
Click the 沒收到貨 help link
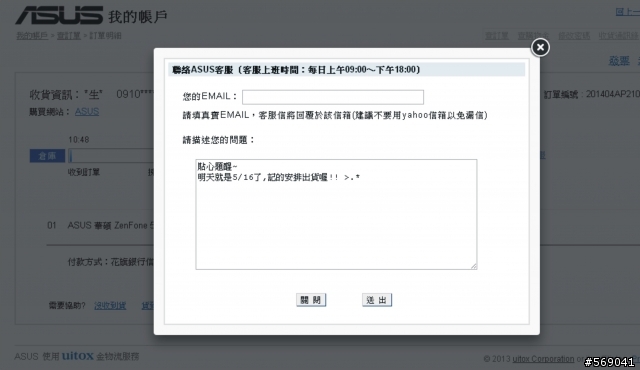coord(110,305)
